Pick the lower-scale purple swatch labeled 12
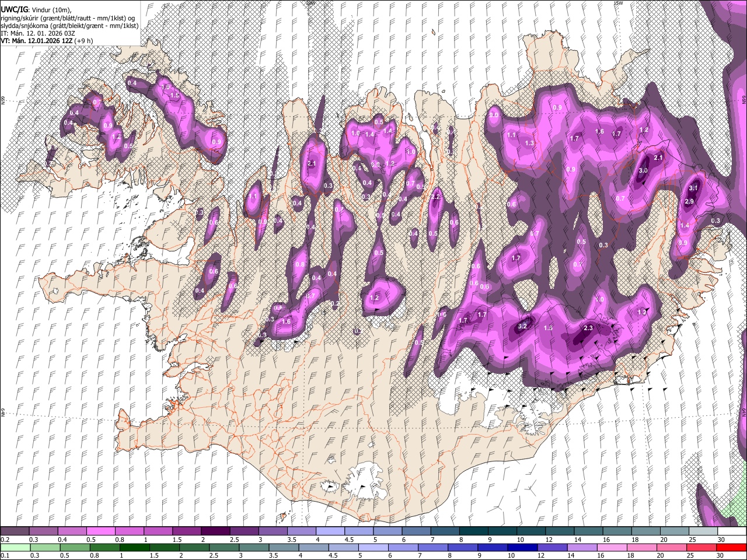The image size is (747, 560). (x=553, y=548)
